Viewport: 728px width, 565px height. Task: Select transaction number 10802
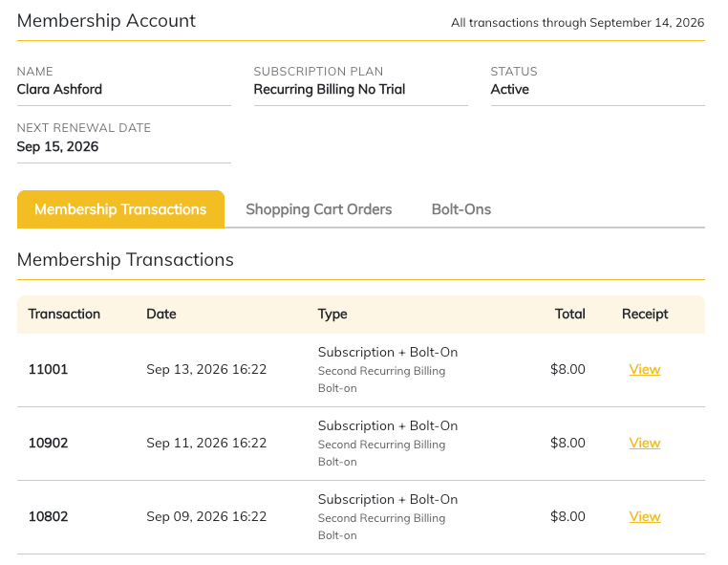point(49,516)
